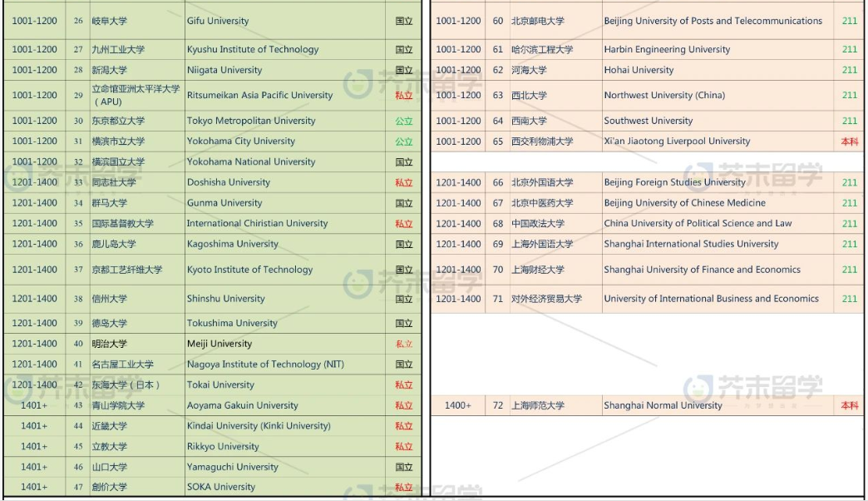Click 'Beijing Foreign Studies University' cell
Image resolution: width=868 pixels, height=501 pixels.
[718, 182]
